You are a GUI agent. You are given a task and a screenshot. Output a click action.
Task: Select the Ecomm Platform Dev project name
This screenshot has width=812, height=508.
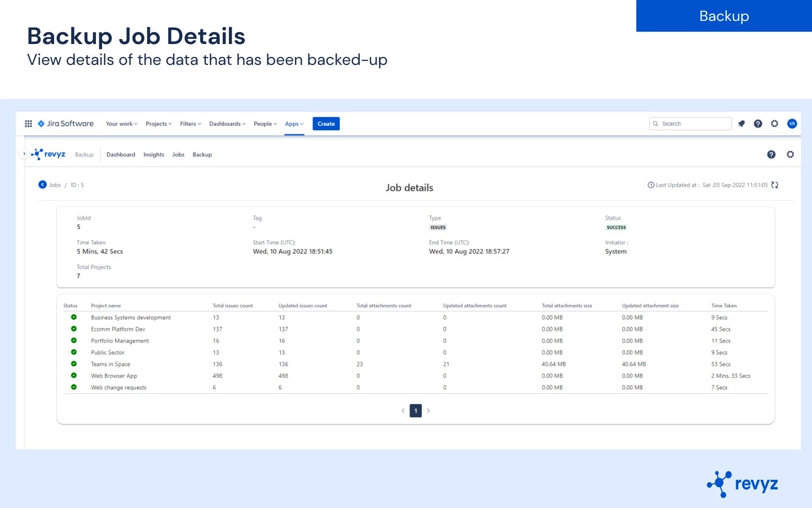tap(118, 329)
